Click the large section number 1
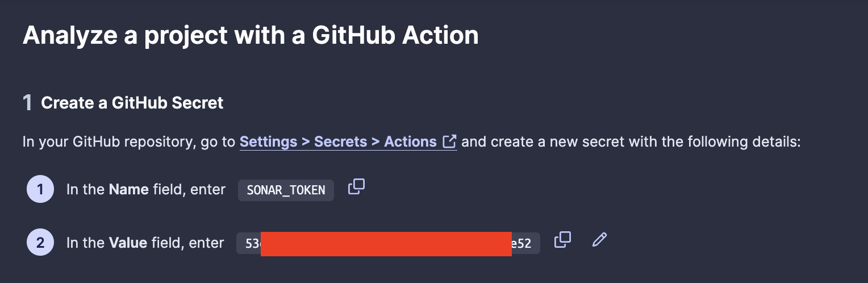Viewport: 868px width, 283px height. (27, 103)
